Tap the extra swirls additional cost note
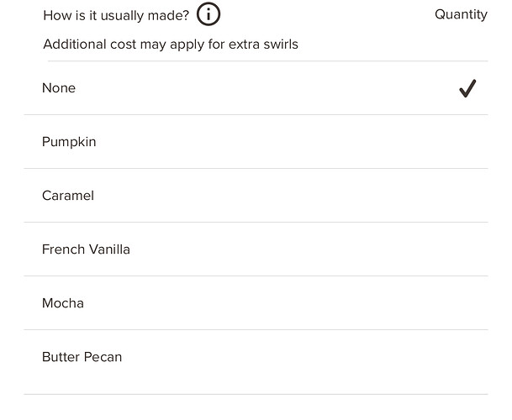 (171, 44)
